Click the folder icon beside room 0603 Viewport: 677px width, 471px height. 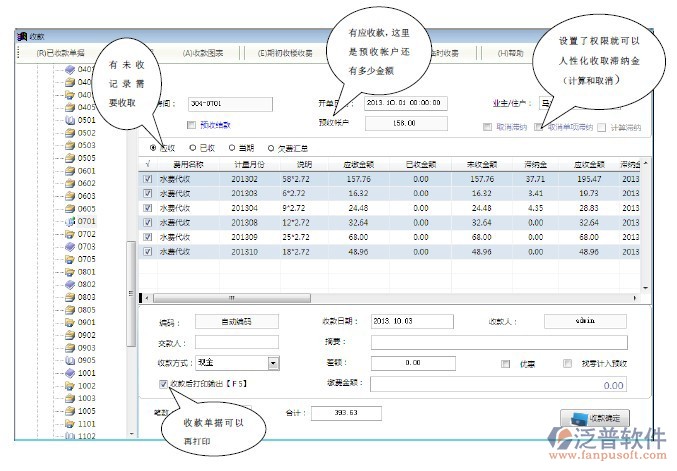(x=70, y=196)
